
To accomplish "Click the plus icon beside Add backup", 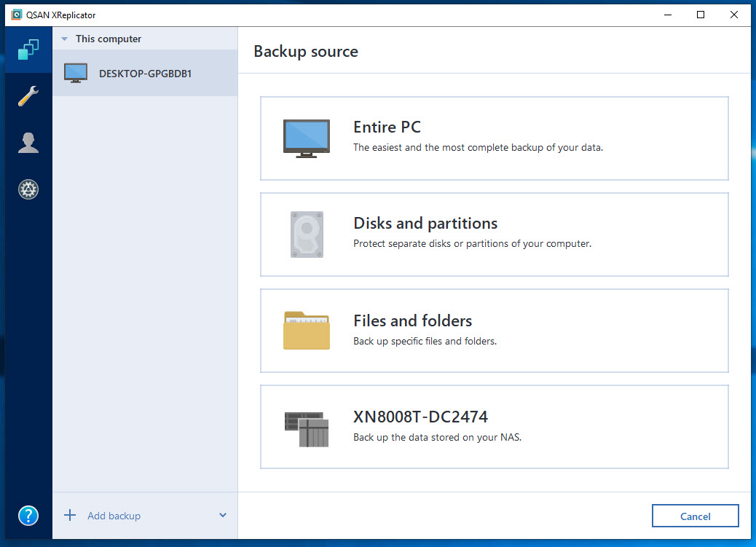I will 70,515.
